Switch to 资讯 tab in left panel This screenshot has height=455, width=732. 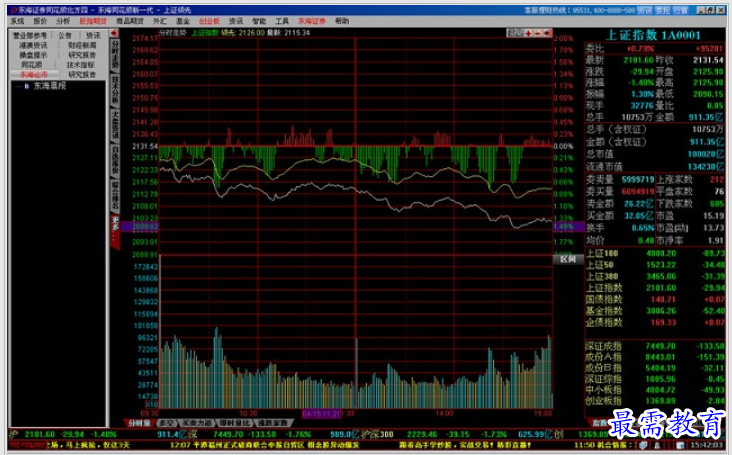[92, 35]
